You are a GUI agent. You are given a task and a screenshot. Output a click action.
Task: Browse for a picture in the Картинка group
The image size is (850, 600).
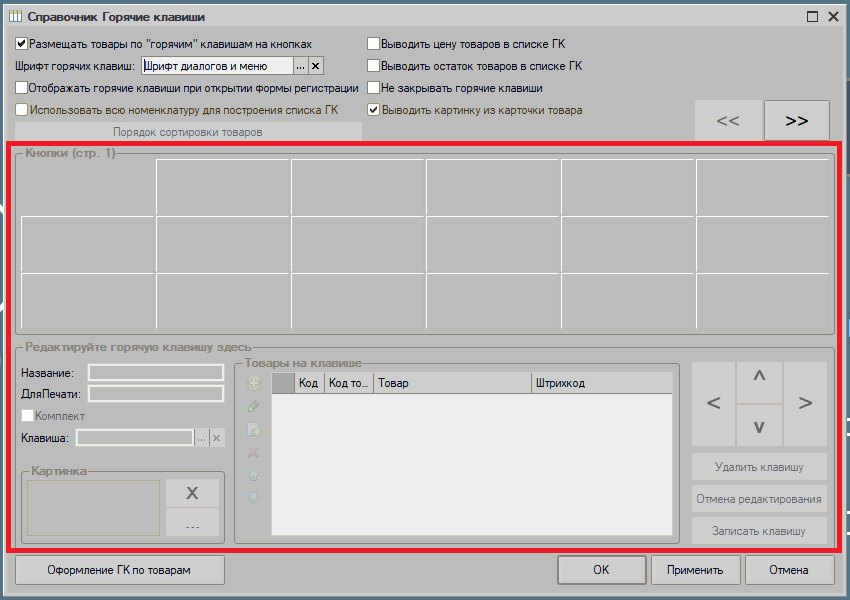click(x=192, y=522)
